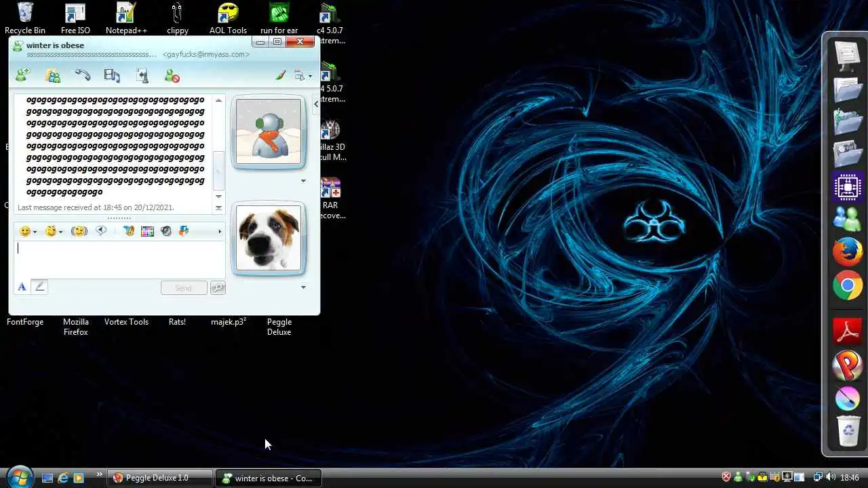Image resolution: width=868 pixels, height=488 pixels.
Task: Click the volume icon in system tray
Action: tap(830, 477)
